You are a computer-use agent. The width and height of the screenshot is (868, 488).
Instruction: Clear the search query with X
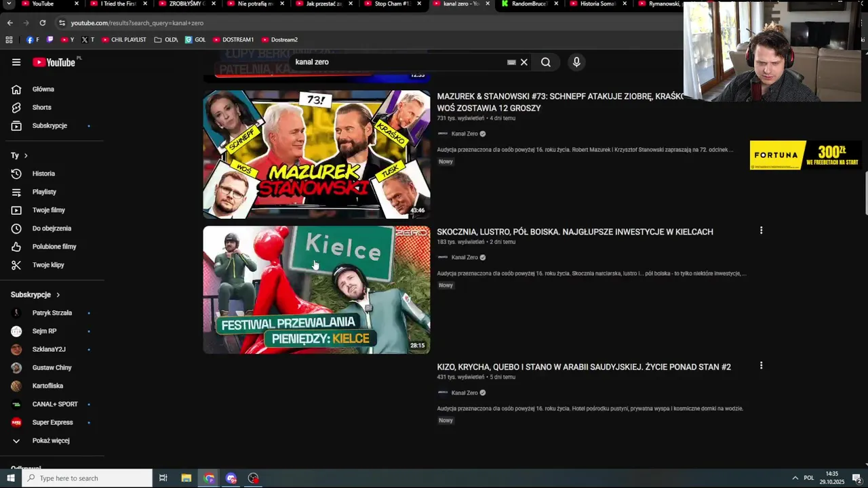[524, 62]
